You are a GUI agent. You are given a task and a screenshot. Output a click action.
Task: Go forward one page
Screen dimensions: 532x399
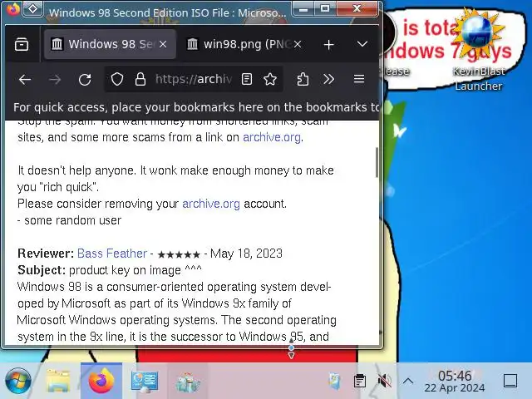pyautogui.click(x=55, y=80)
